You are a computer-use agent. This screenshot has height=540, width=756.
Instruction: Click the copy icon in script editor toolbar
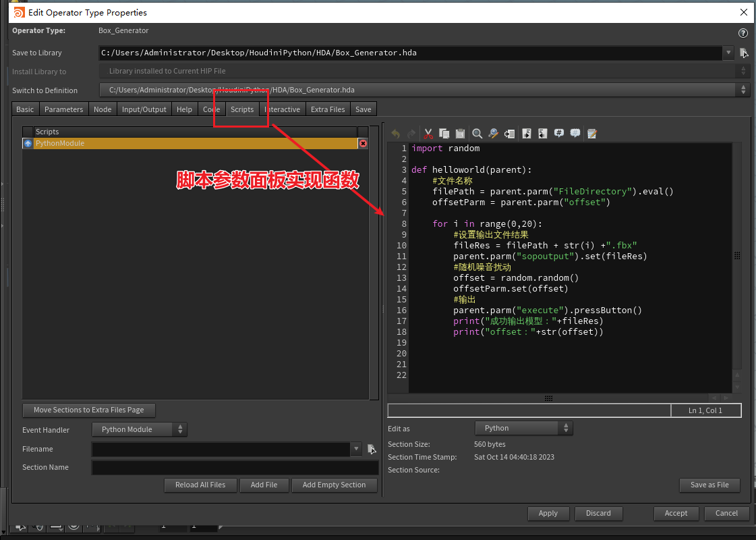(x=444, y=134)
